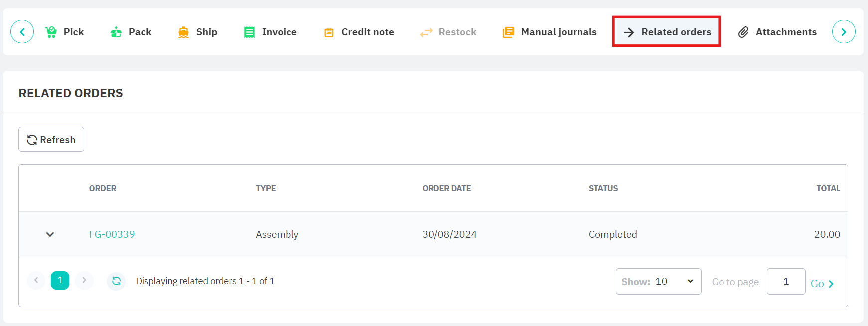
Task: Open order link FG-00339
Action: pos(112,234)
